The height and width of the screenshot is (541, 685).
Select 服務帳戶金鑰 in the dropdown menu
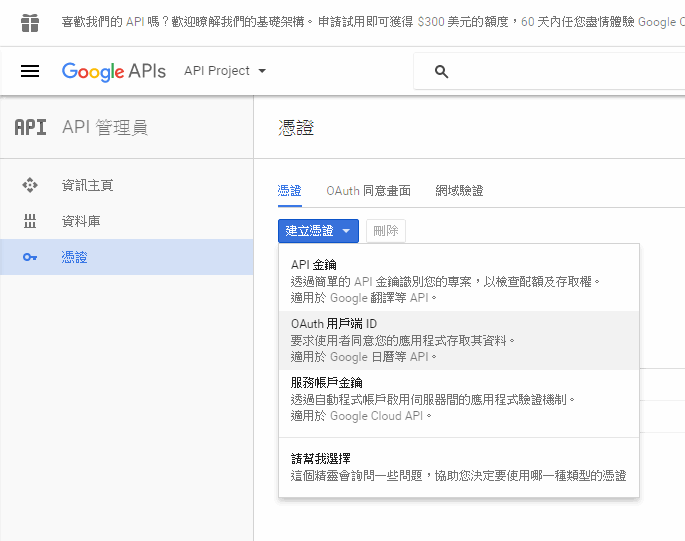pyautogui.click(x=458, y=399)
